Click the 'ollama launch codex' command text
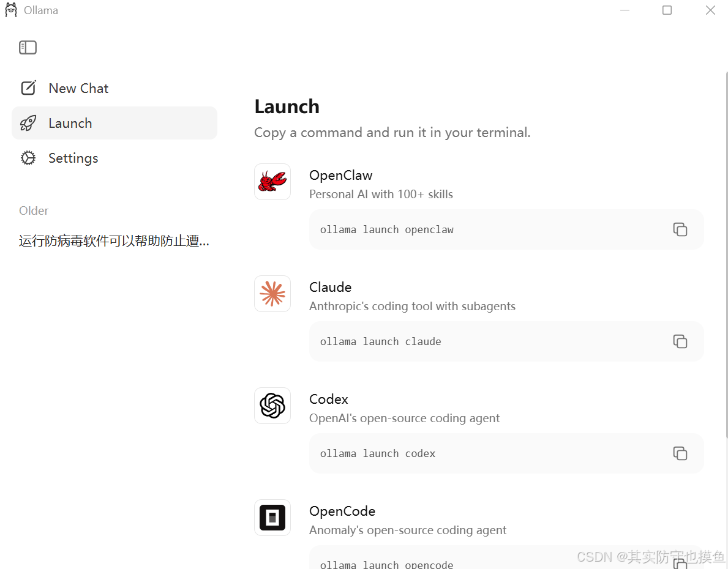The width and height of the screenshot is (728, 569). (377, 453)
